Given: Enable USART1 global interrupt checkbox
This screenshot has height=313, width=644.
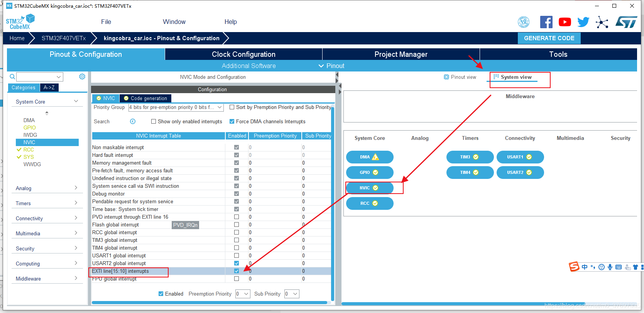Looking at the screenshot, I should (x=237, y=255).
